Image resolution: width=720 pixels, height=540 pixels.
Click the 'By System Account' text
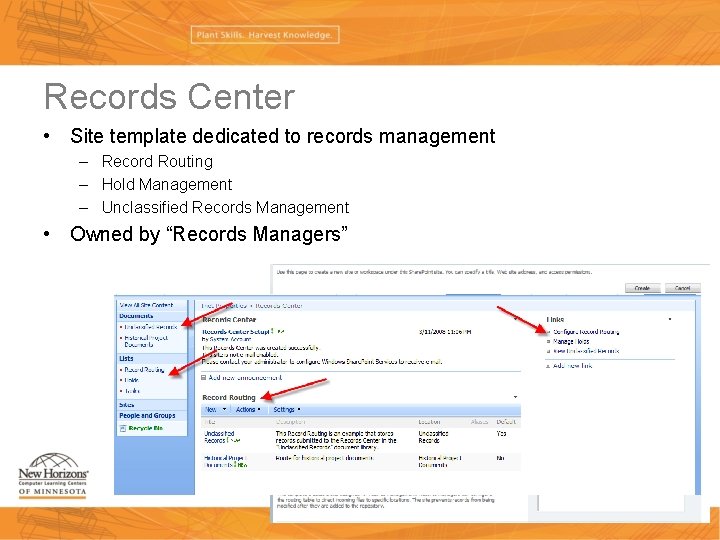coord(226,339)
